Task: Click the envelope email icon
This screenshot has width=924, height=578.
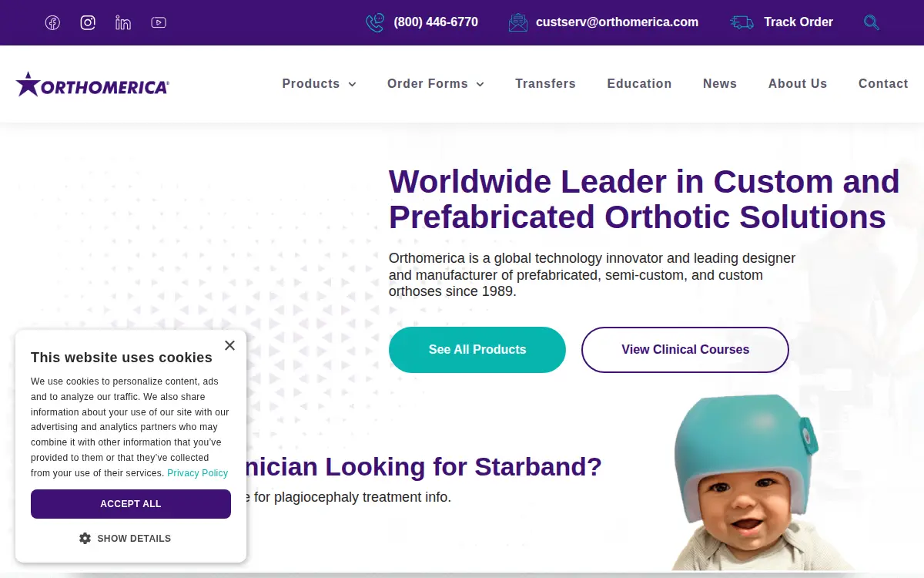Action: [518, 22]
